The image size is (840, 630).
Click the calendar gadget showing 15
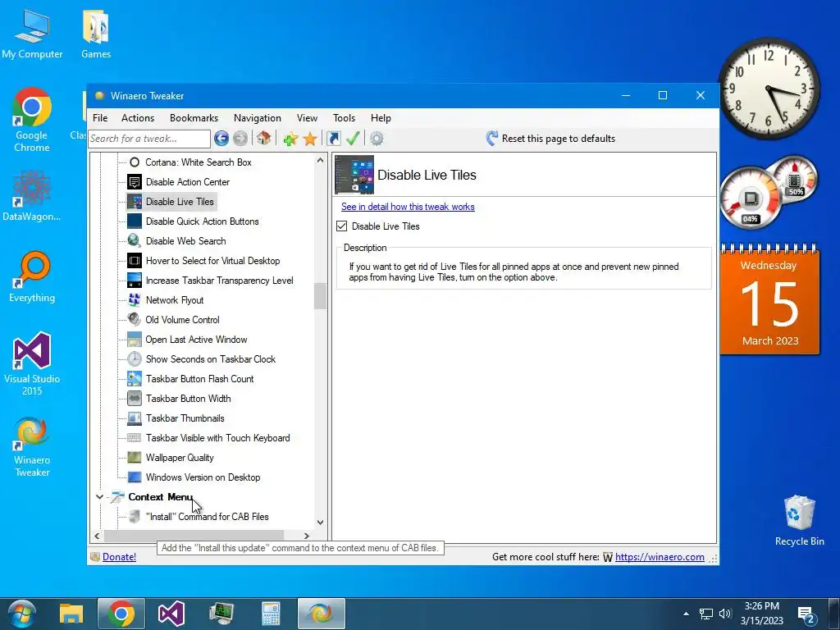click(769, 300)
